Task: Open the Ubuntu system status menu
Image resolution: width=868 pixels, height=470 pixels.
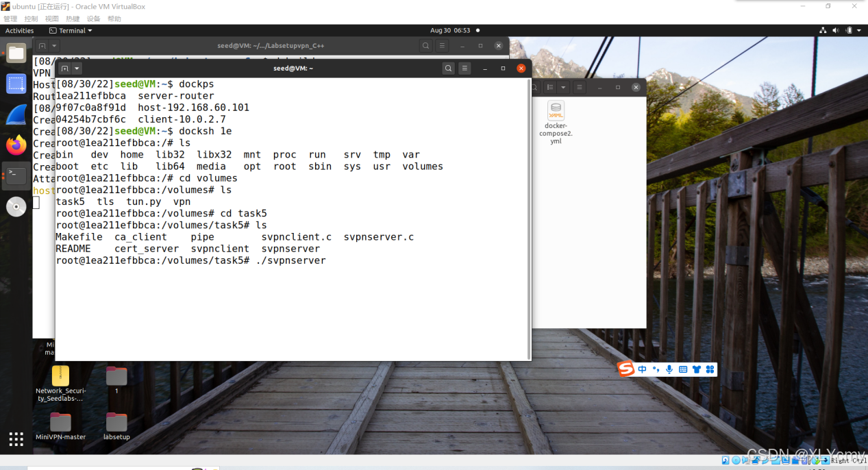Action: click(841, 30)
